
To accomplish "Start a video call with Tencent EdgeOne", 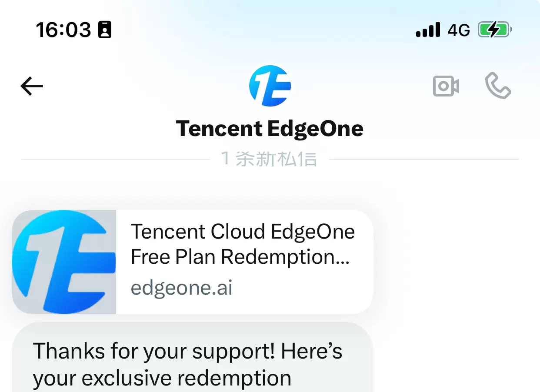I will pos(446,86).
